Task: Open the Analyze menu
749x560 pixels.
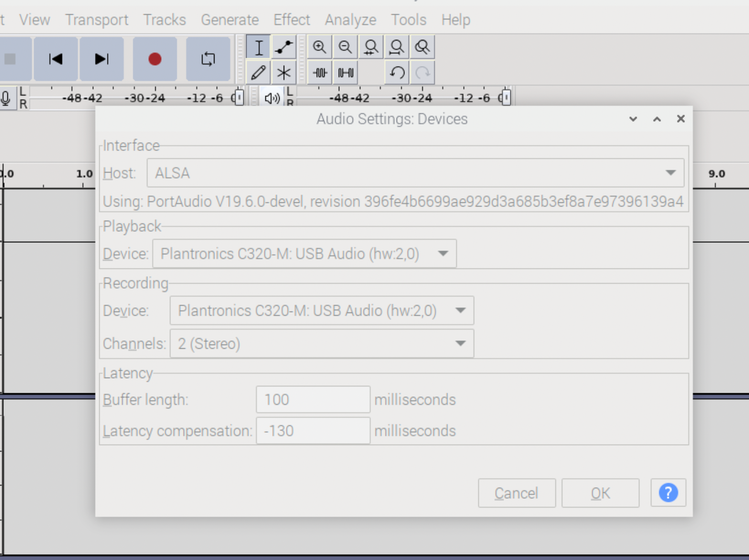Action: click(350, 20)
